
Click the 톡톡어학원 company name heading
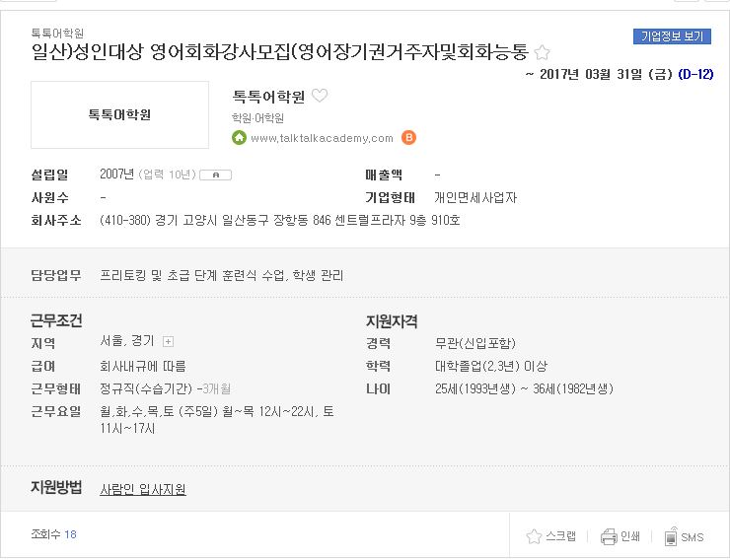[x=268, y=97]
